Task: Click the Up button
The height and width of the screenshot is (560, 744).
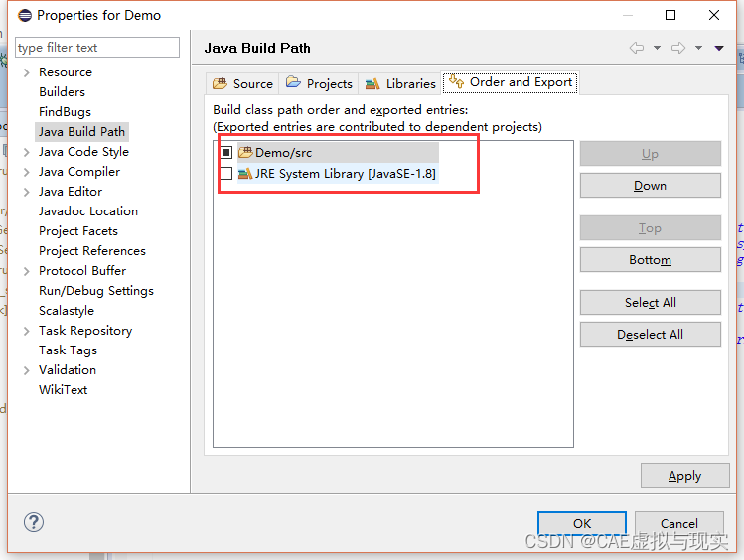Action: pyautogui.click(x=650, y=154)
